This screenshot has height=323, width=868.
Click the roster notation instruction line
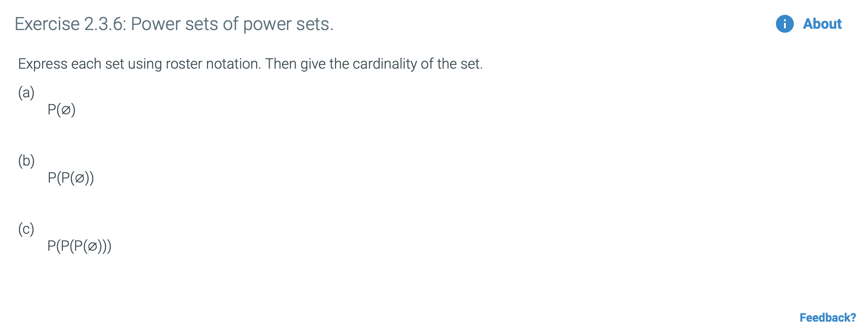click(250, 64)
